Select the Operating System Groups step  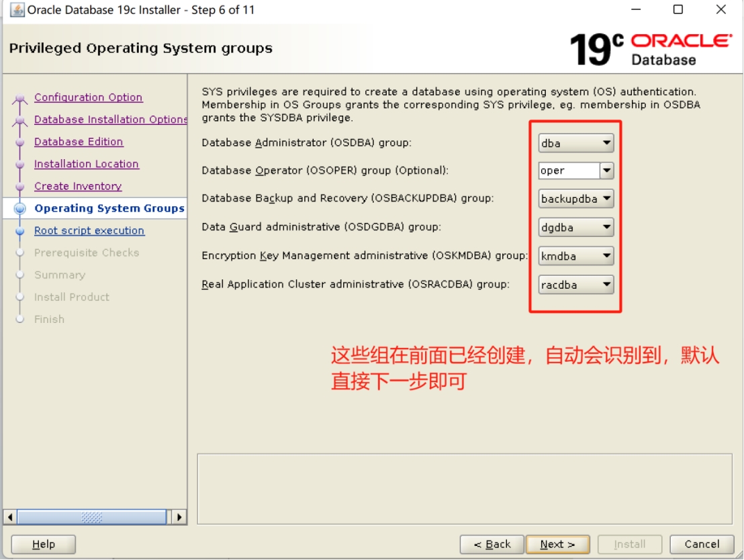point(109,208)
